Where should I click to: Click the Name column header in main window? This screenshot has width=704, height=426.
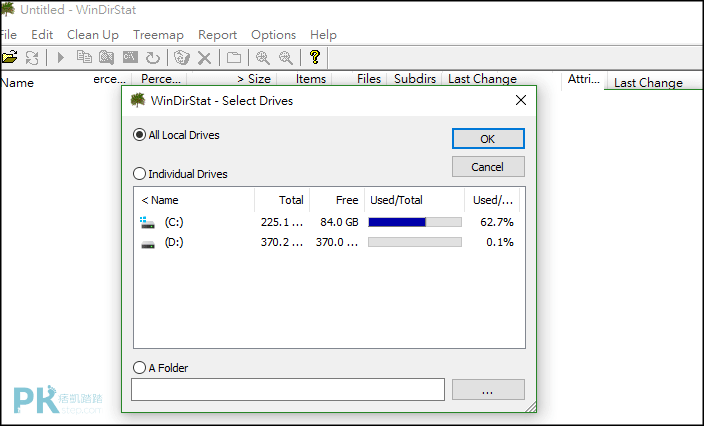(17, 83)
